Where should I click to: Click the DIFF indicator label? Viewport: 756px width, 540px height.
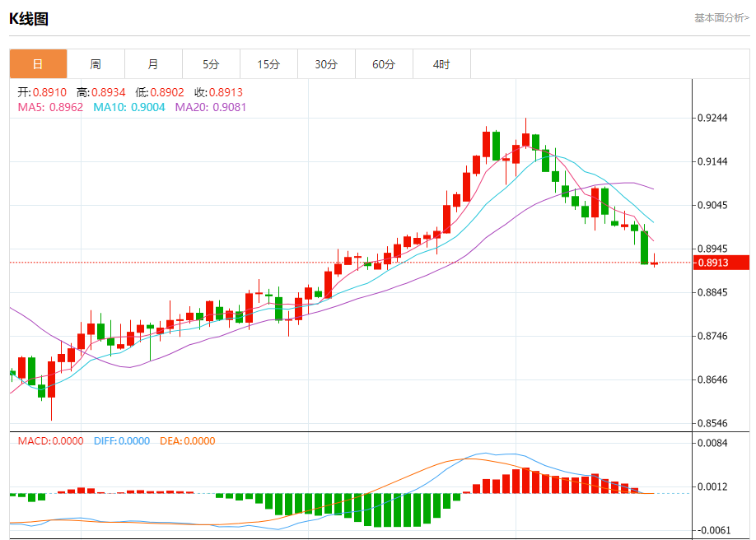[122, 440]
